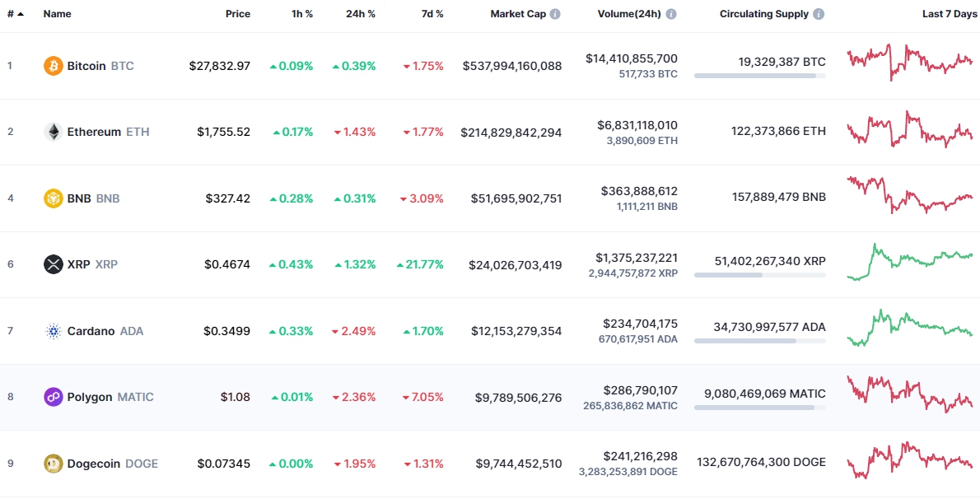This screenshot has width=980, height=499.
Task: Click XRP's market cap $24,026,703,419
Action: (516, 264)
